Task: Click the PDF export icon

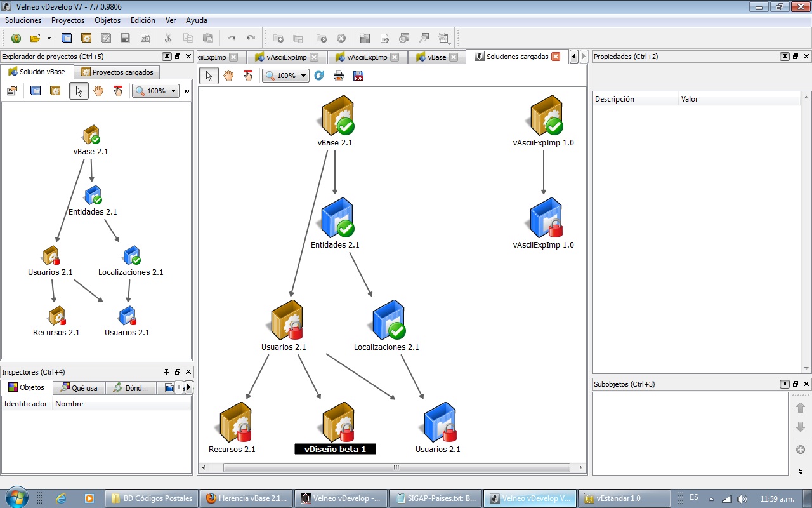Action: click(358, 76)
